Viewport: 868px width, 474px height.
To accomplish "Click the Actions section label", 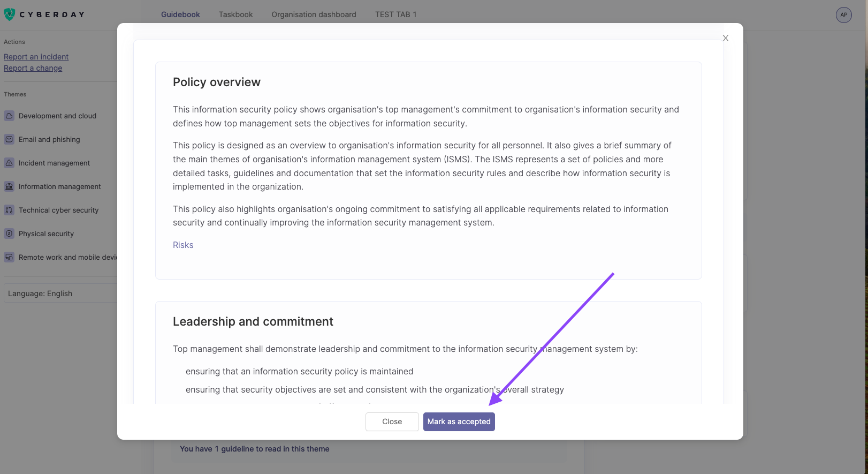I will click(14, 42).
